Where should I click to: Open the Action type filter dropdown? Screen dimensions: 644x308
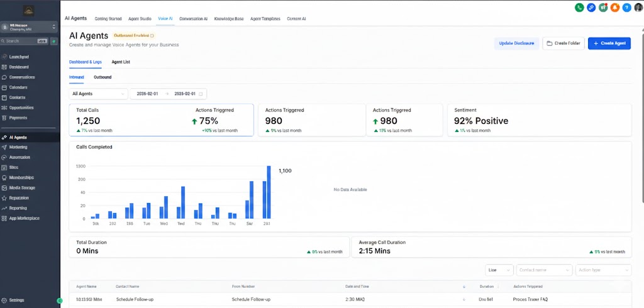(x=602, y=270)
